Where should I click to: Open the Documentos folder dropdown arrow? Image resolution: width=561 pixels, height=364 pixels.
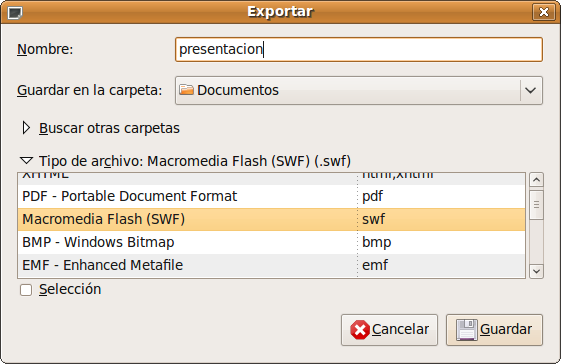530,90
